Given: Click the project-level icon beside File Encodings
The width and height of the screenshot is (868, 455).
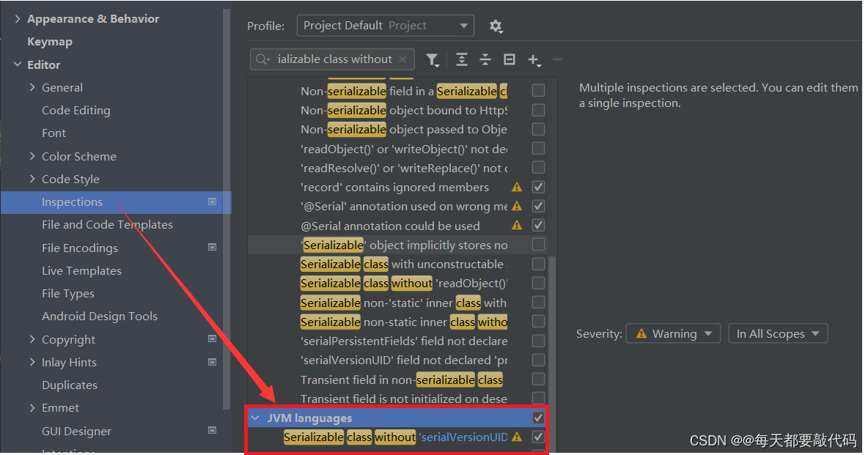Looking at the screenshot, I should pos(212,247).
